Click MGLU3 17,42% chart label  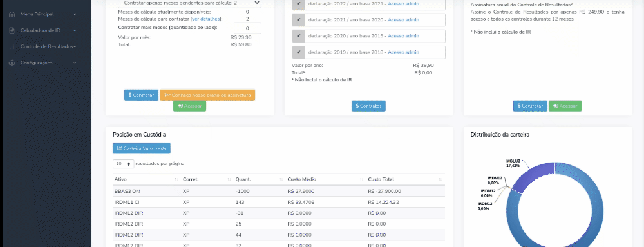(513, 163)
